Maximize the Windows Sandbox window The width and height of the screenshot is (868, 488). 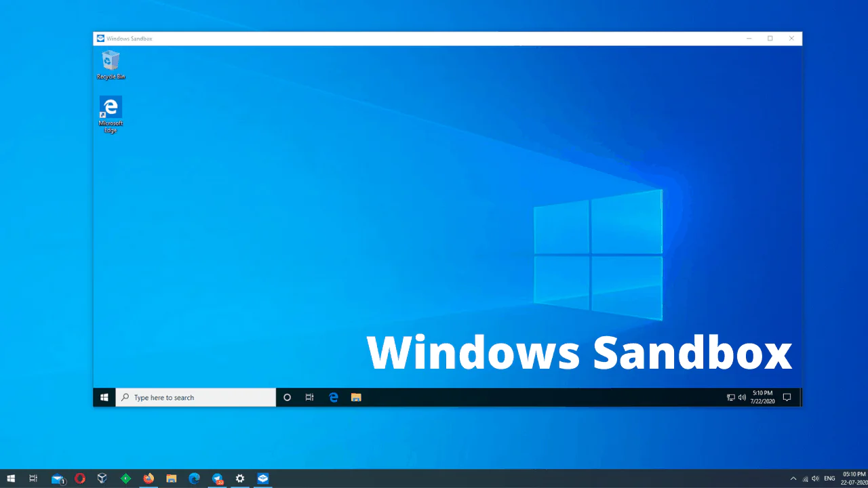[770, 39]
